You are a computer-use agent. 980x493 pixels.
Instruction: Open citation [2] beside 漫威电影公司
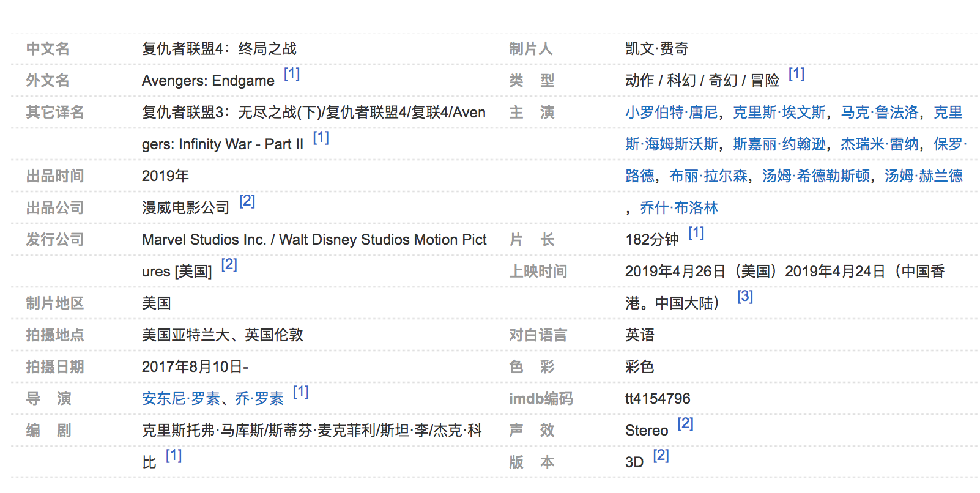click(x=247, y=201)
